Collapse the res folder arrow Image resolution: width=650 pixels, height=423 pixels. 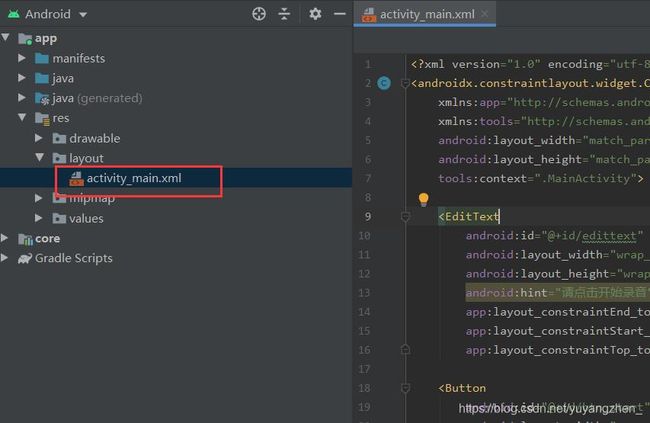(22, 117)
